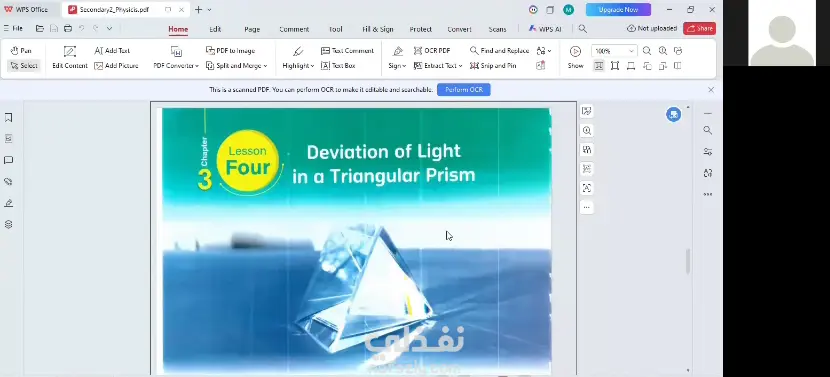Open the signature panel in left sidebar
This screenshot has width=830, height=377.
click(x=8, y=203)
